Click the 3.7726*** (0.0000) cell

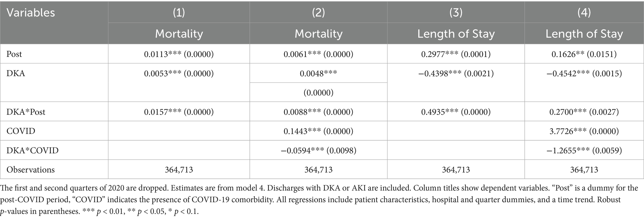584,131
